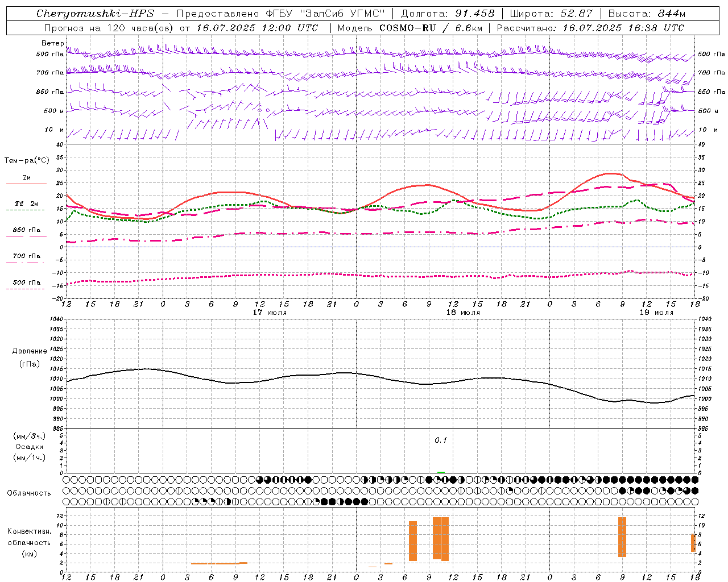Click the 'Конвективн.' convective cloud label
728x582 pixels.
pos(29,531)
